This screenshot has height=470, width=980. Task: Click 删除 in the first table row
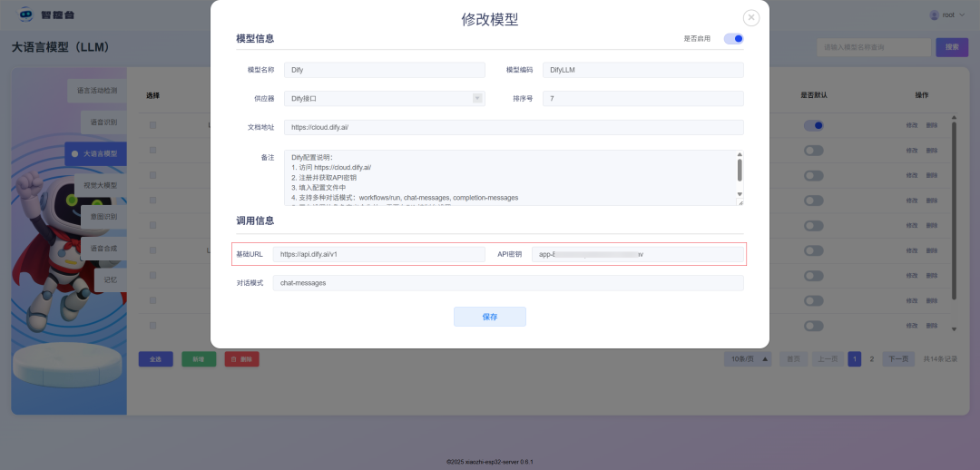932,125
